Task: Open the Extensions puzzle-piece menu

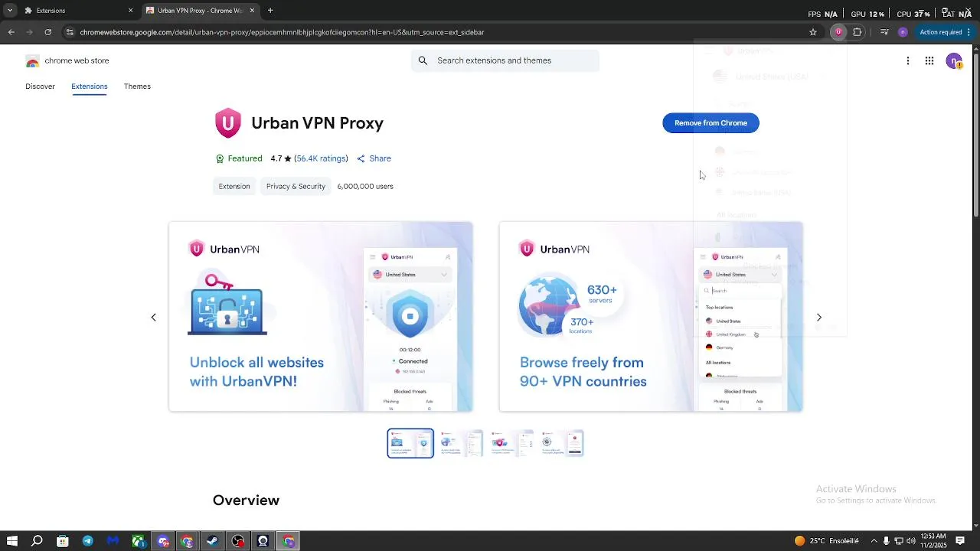Action: pos(857,32)
